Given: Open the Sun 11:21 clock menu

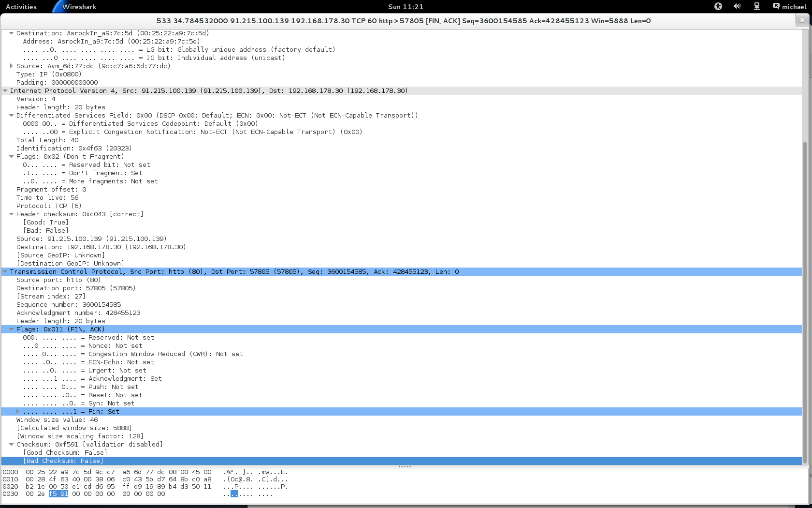Looking at the screenshot, I should pyautogui.click(x=406, y=7).
